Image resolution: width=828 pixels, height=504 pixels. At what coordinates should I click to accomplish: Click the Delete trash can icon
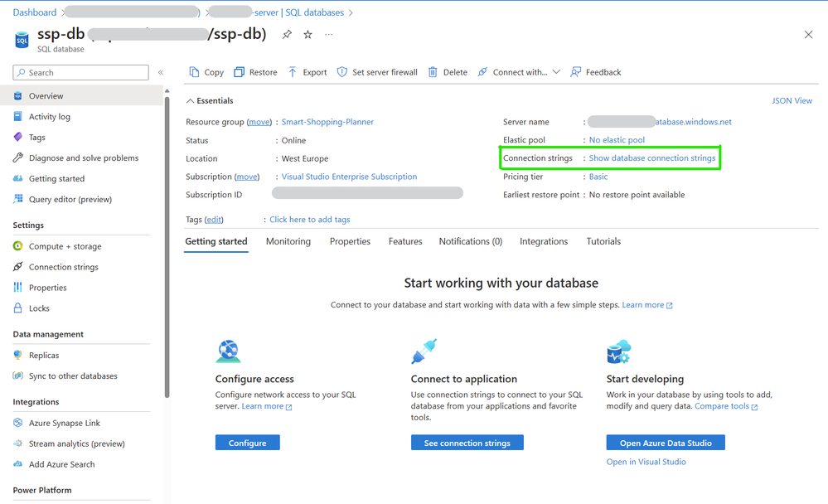point(433,72)
